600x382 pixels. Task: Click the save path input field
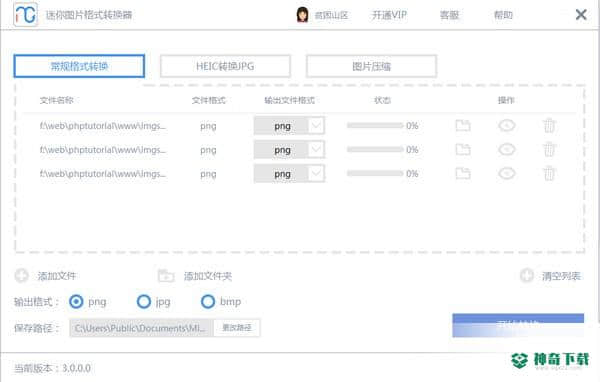[141, 328]
